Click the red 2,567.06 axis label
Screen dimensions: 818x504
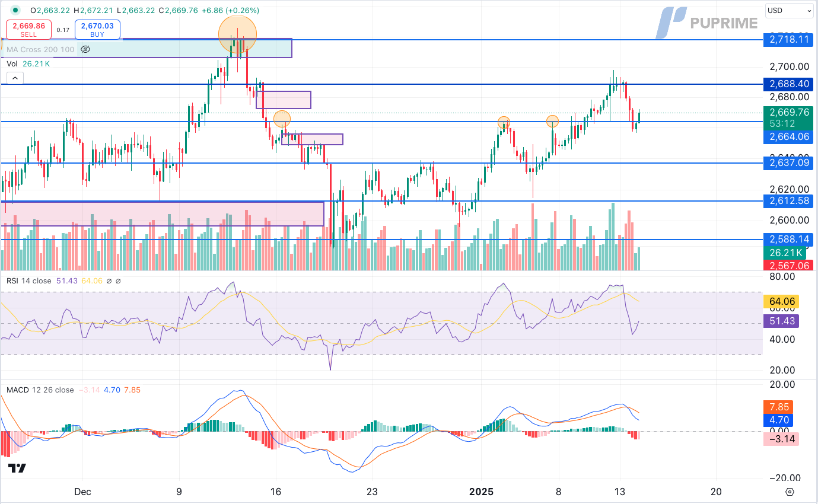tap(788, 266)
